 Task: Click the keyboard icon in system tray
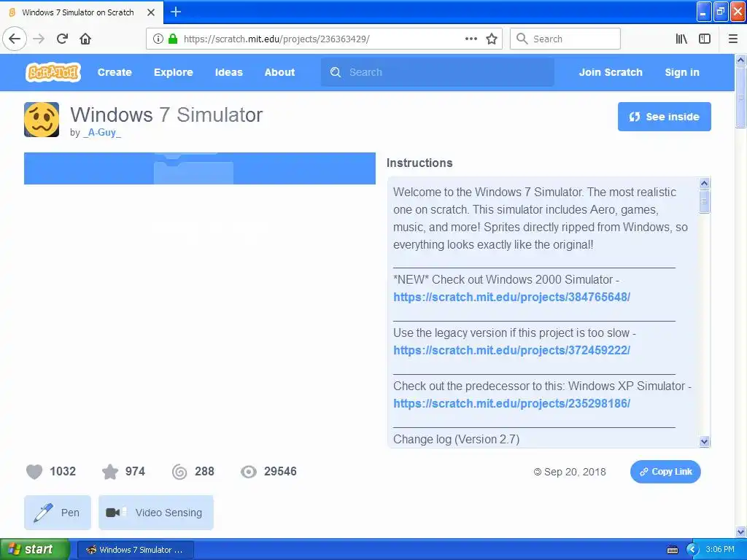(x=673, y=550)
